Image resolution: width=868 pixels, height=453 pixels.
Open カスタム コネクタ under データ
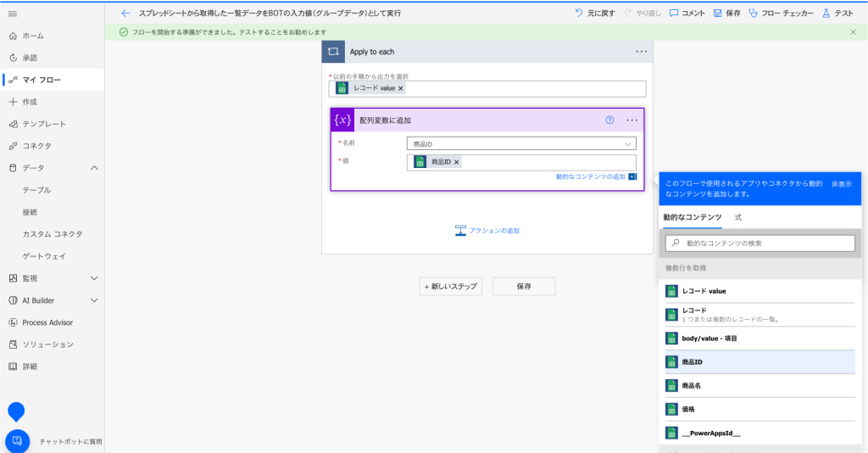[52, 234]
